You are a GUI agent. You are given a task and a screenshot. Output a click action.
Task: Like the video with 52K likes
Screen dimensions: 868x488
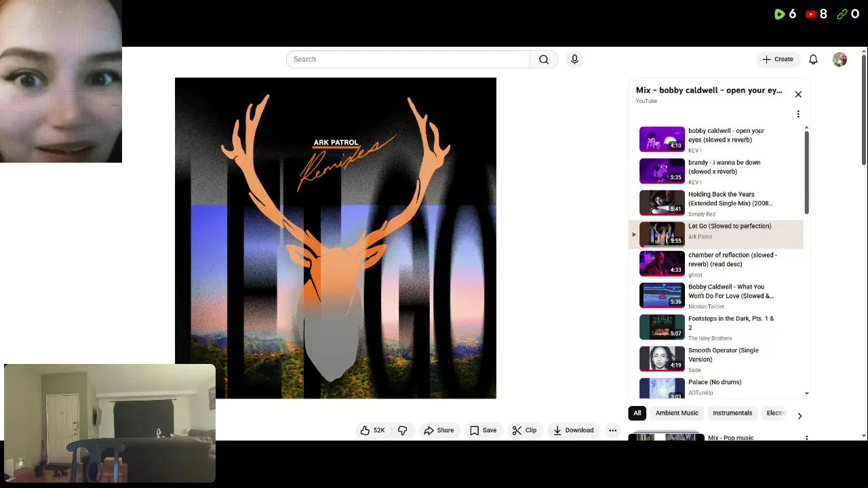coord(372,430)
